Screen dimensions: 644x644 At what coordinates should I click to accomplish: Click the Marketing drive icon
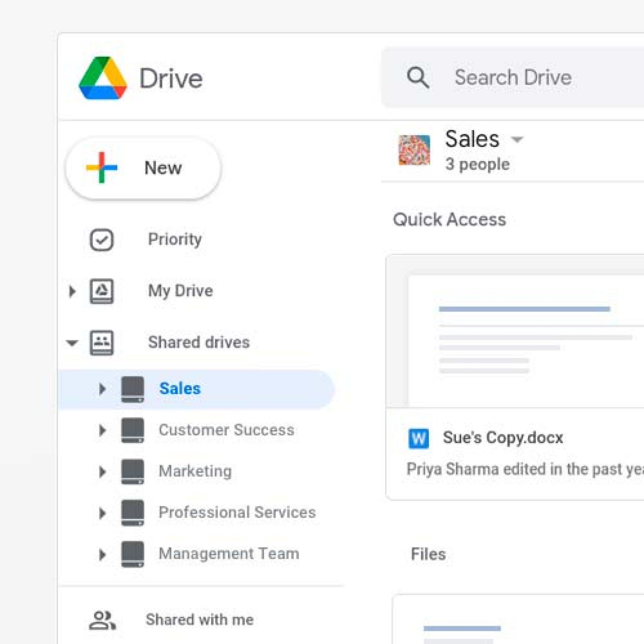132,472
